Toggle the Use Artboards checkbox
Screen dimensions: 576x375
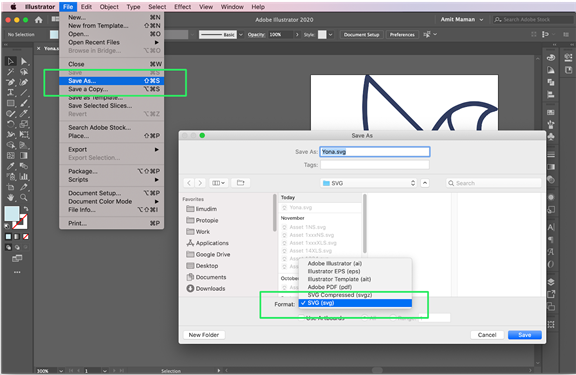301,318
